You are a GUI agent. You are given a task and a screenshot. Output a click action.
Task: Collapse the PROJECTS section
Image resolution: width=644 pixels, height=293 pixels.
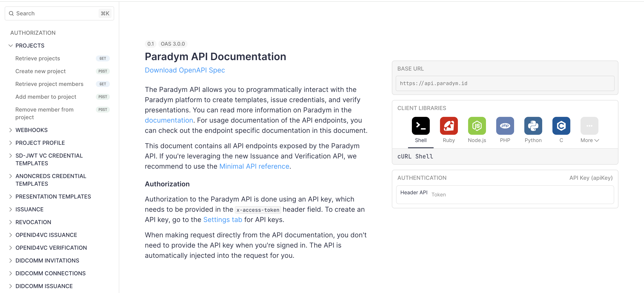tap(10, 46)
